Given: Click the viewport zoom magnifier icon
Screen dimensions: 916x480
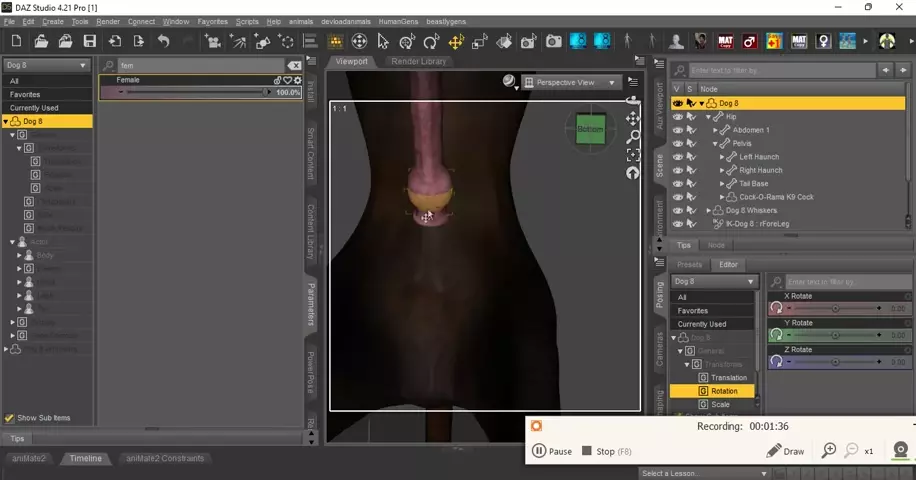Looking at the screenshot, I should (632, 137).
